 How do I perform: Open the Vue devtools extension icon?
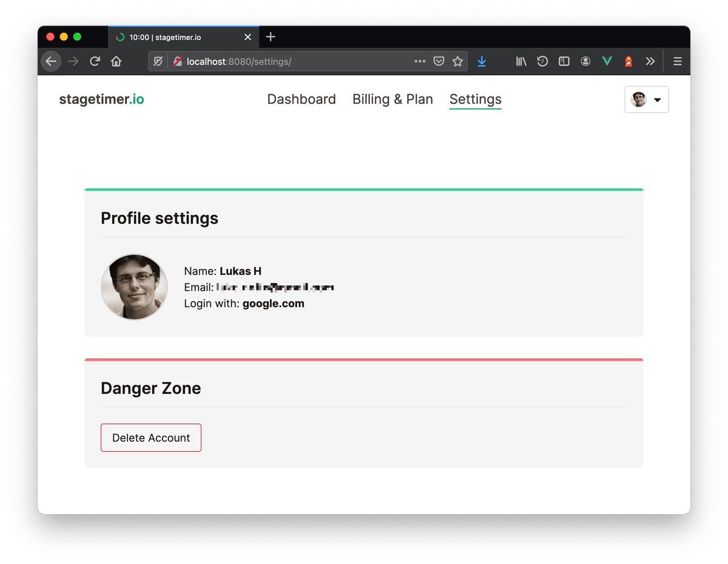[607, 61]
